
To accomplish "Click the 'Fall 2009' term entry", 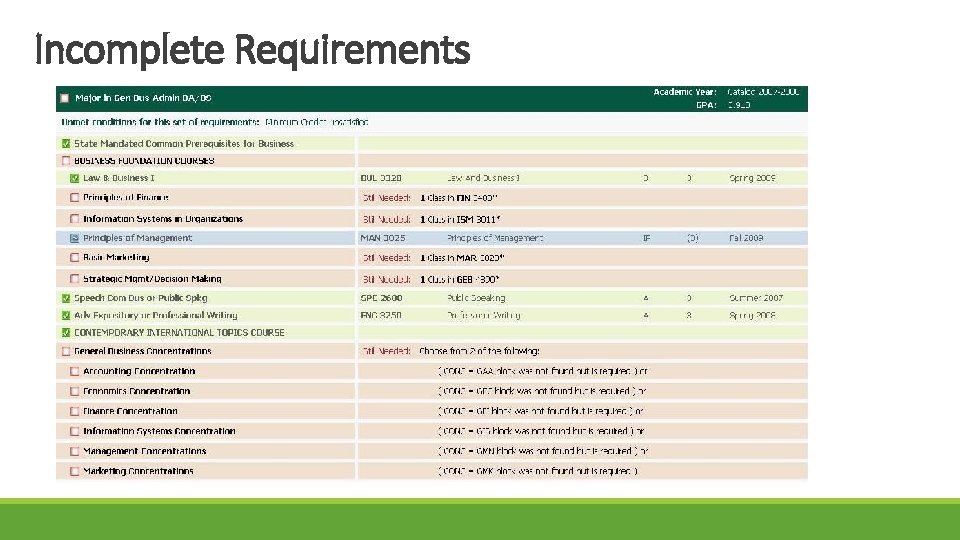I will (x=746, y=238).
